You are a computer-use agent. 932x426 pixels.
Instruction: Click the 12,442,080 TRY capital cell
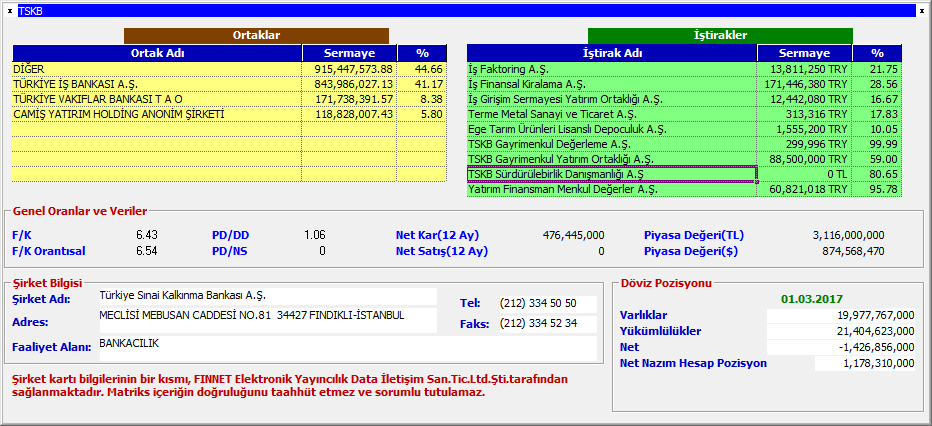[804, 99]
